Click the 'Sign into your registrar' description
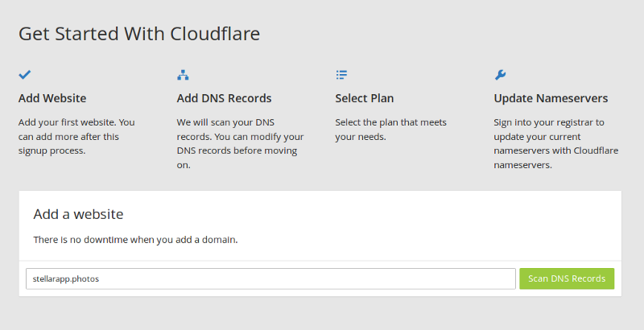 point(555,143)
